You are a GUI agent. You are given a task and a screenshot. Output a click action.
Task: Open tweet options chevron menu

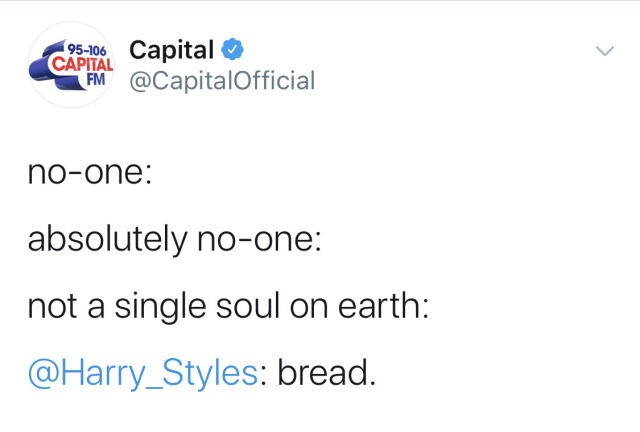tap(604, 51)
